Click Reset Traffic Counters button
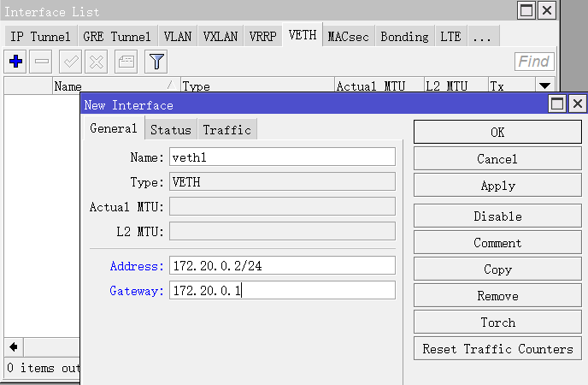Image resolution: width=588 pixels, height=385 pixels. click(x=497, y=349)
